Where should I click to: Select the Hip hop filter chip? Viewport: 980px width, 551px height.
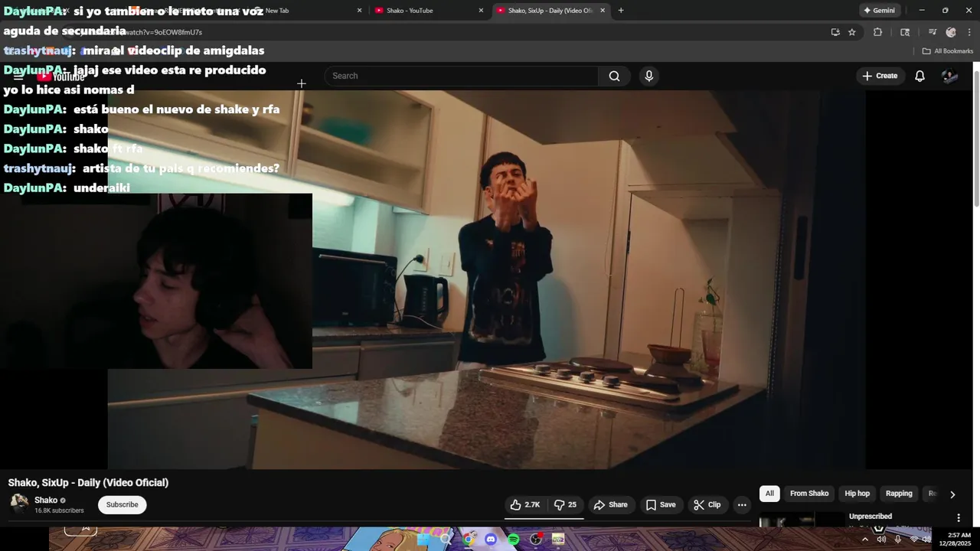(x=857, y=494)
